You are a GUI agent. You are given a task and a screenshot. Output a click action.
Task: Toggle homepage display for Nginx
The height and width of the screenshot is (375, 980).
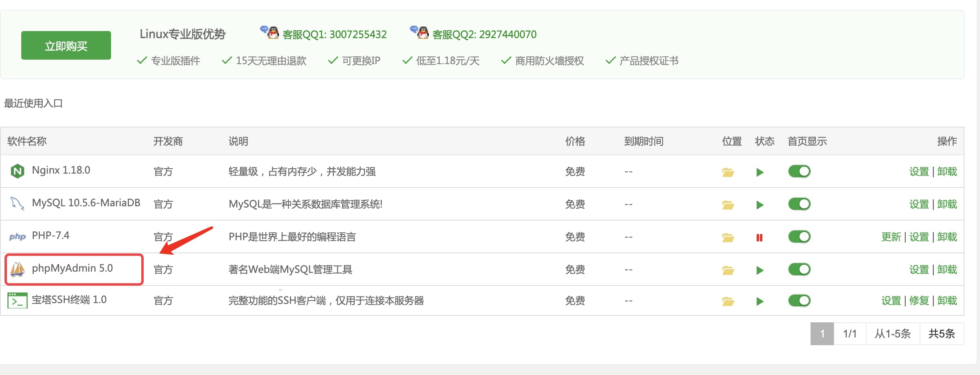click(799, 172)
